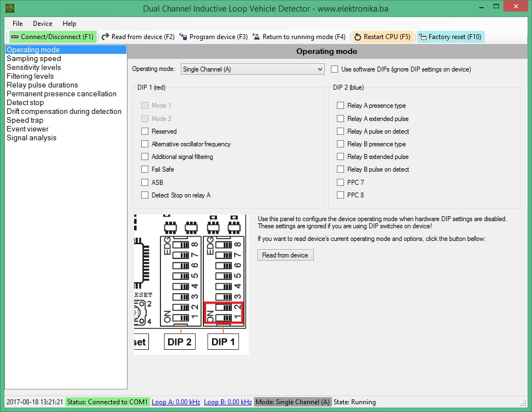
Task: Minimize the application window
Action: tap(481, 7)
